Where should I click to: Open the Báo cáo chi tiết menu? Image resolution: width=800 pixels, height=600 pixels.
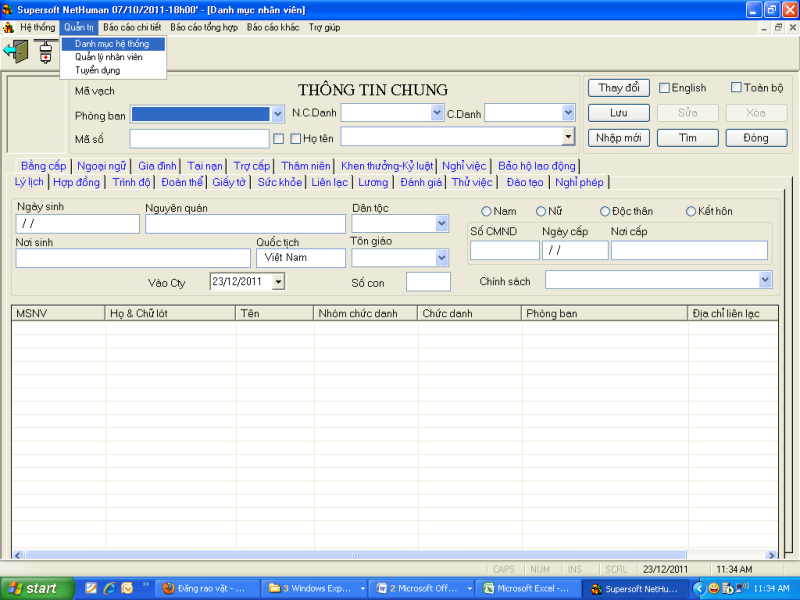pyautogui.click(x=132, y=28)
